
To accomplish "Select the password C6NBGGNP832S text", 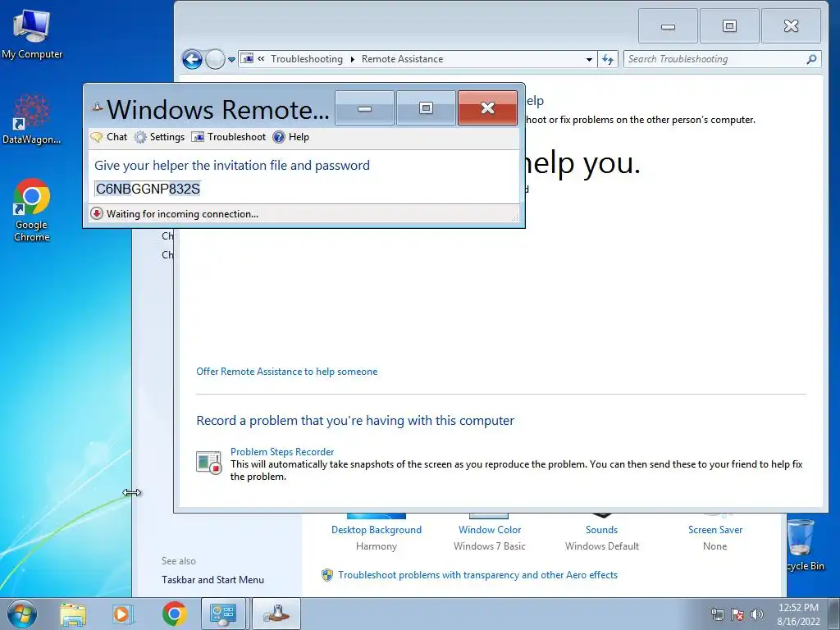I will (x=148, y=189).
